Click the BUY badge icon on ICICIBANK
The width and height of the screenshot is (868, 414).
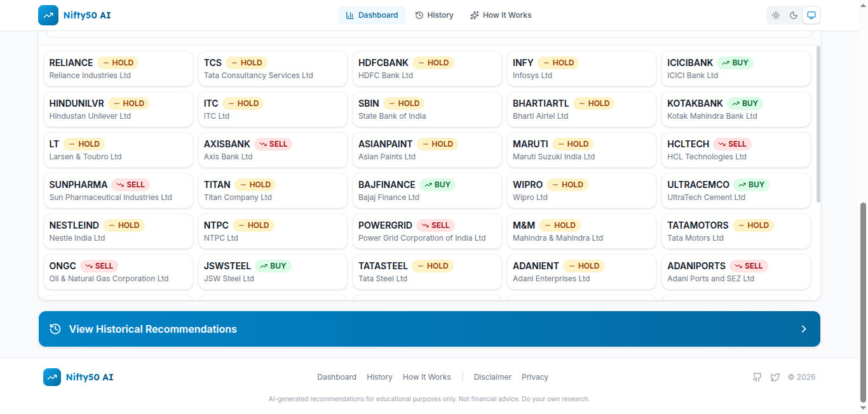[726, 63]
